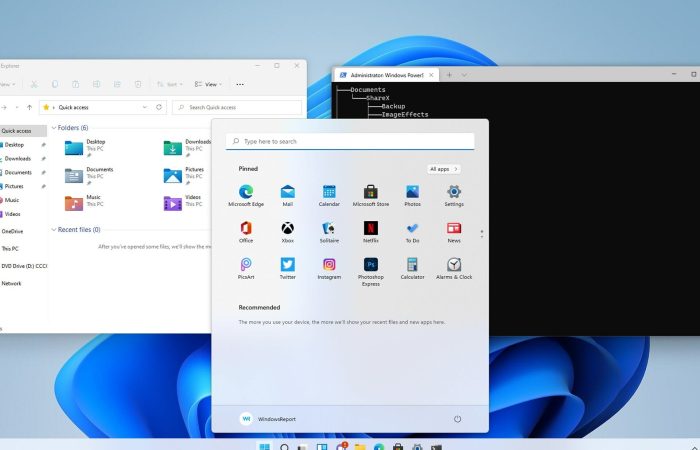
Task: Open the View dropdown in File Explorer
Action: click(208, 84)
